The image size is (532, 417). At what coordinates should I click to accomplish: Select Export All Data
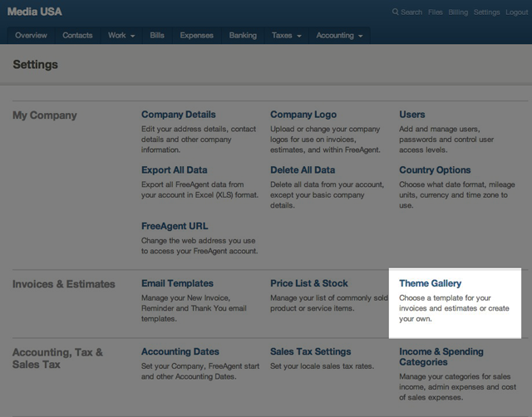point(174,170)
